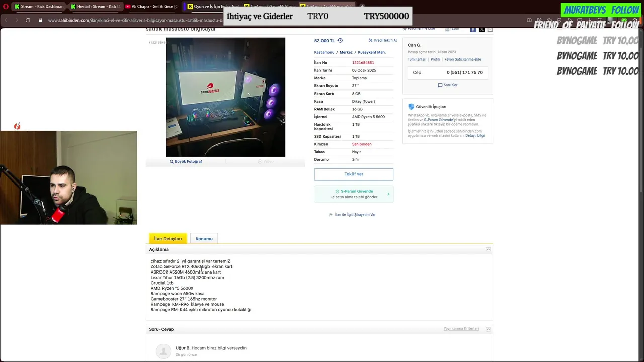Click the Zotac GeForce RTX 4060 description line
The image size is (644, 362).
click(x=192, y=267)
